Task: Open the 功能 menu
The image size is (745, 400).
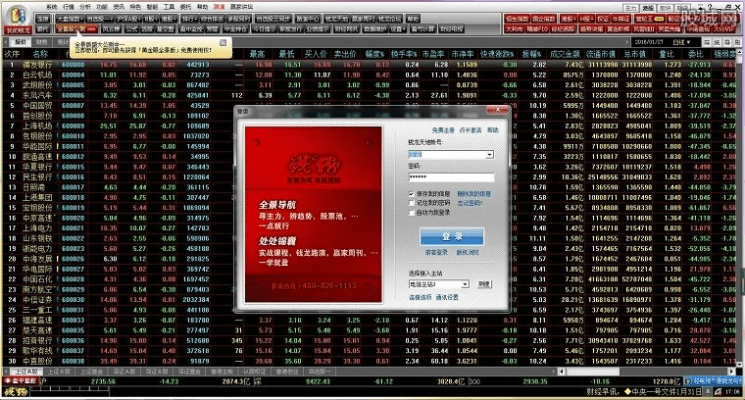Action: pos(102,7)
